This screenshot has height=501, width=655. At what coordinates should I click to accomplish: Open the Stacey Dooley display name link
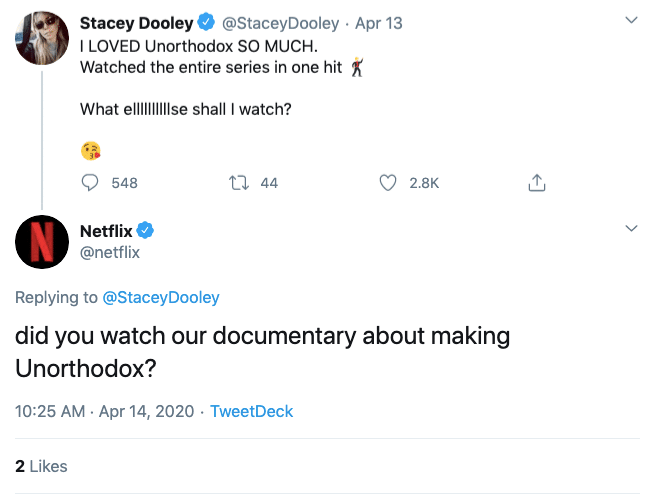pos(136,23)
